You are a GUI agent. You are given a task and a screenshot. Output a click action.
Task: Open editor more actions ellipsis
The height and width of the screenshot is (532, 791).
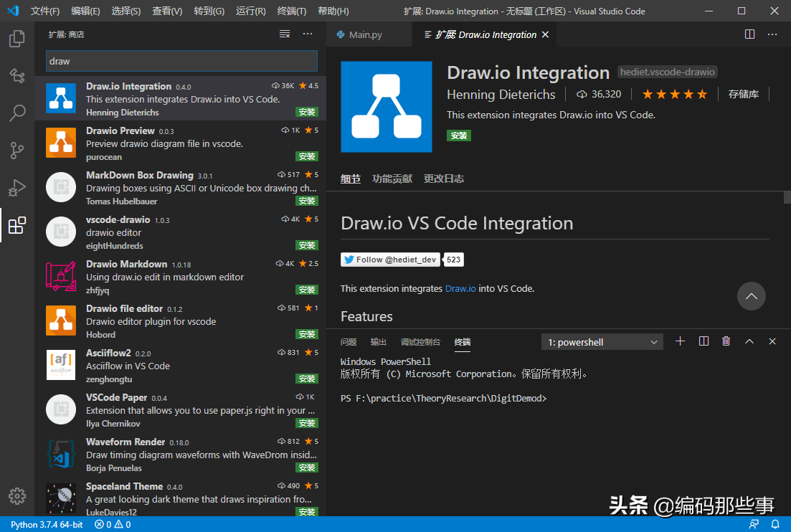click(772, 34)
